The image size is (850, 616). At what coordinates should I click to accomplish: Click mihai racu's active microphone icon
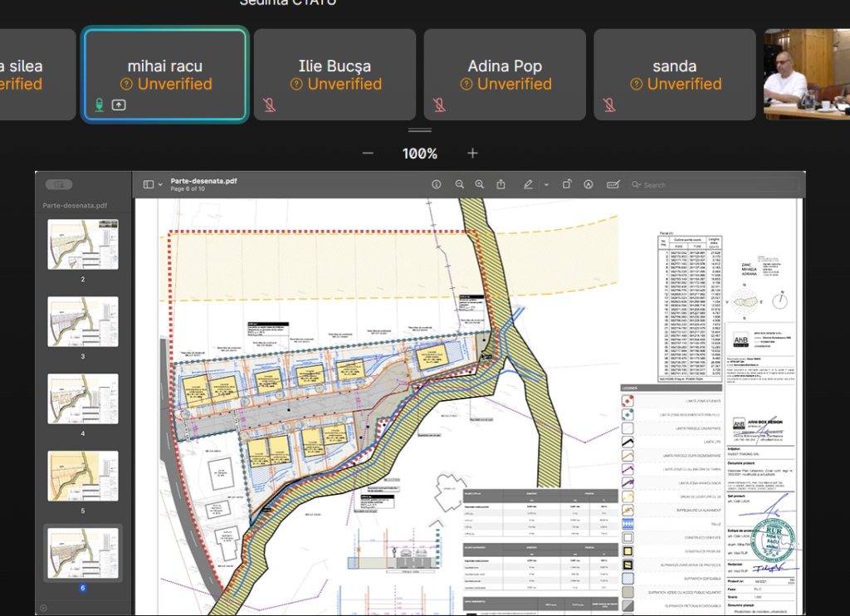pos(100,105)
